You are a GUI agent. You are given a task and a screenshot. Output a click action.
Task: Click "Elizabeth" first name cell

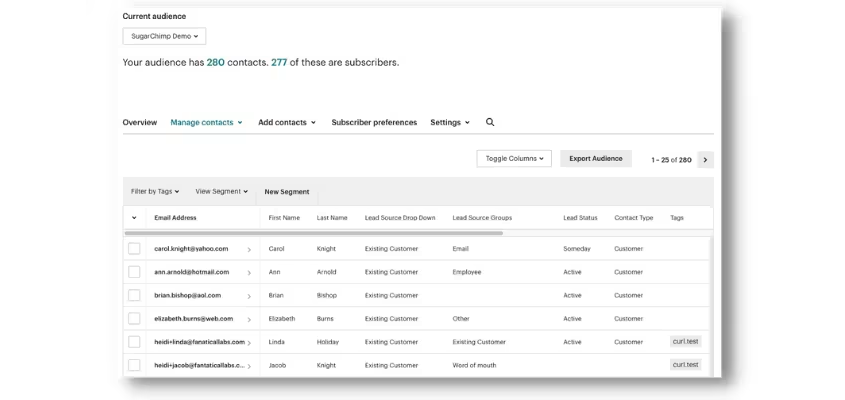click(x=282, y=318)
